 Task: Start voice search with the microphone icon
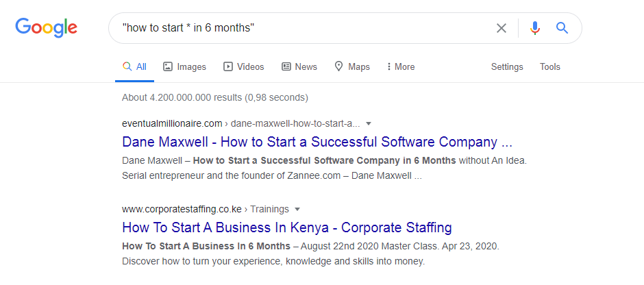coord(535,28)
